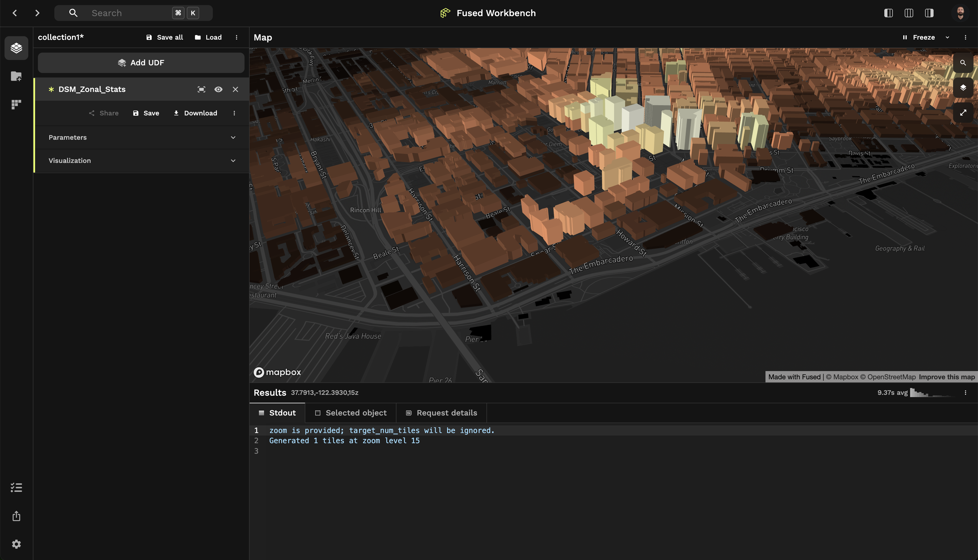This screenshot has width=978, height=560.
Task: Click the Rincon Hill map label
Action: pos(366,210)
